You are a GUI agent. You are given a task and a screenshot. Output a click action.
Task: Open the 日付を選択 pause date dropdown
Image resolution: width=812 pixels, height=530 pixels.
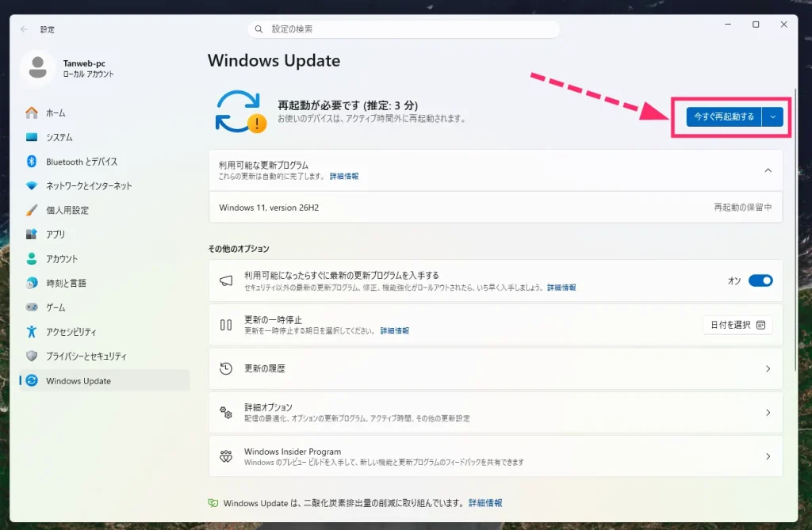coord(737,325)
